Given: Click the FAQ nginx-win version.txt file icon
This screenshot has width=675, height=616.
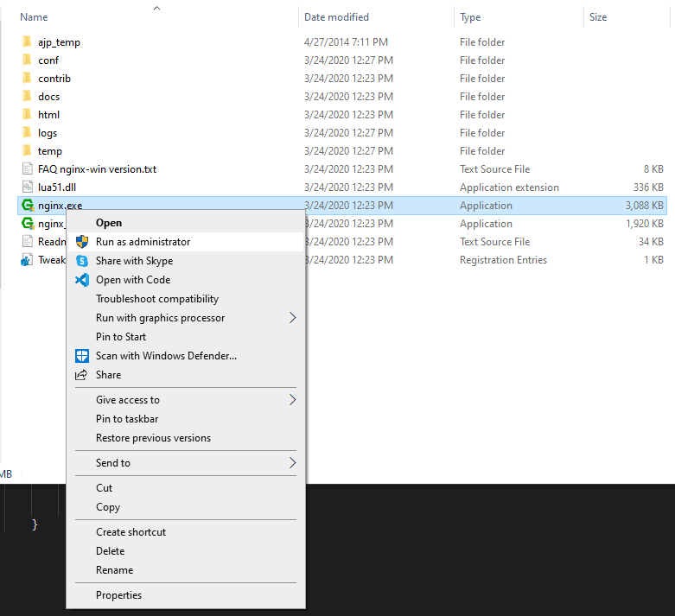Looking at the screenshot, I should click(x=27, y=169).
